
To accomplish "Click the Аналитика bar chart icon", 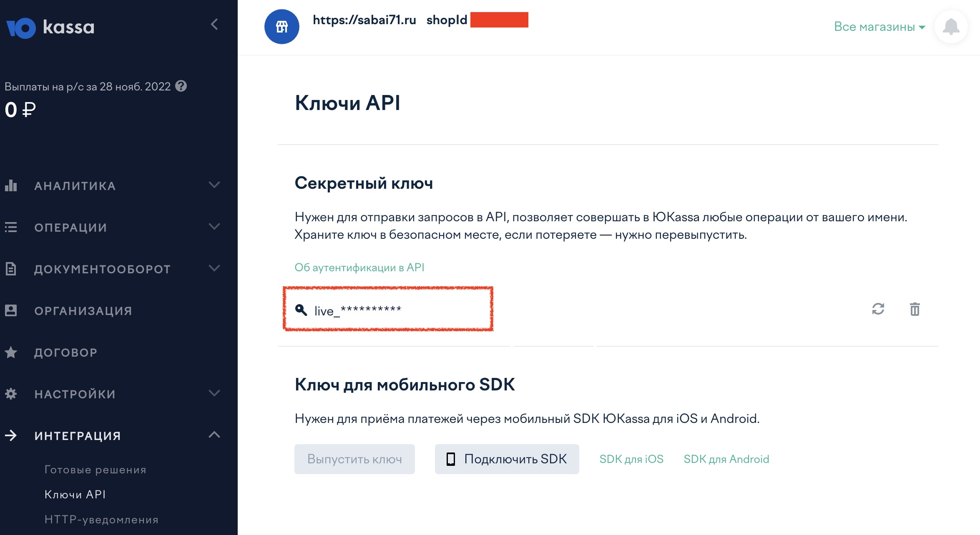I will point(11,185).
